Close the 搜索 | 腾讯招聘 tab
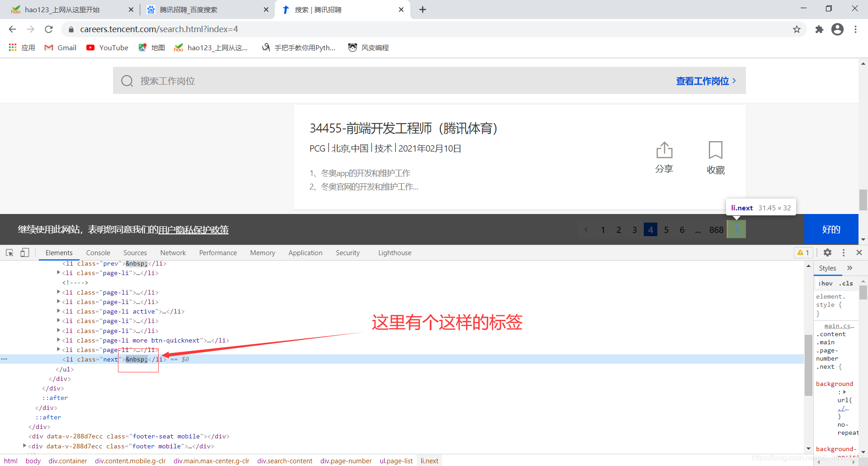 tap(401, 10)
